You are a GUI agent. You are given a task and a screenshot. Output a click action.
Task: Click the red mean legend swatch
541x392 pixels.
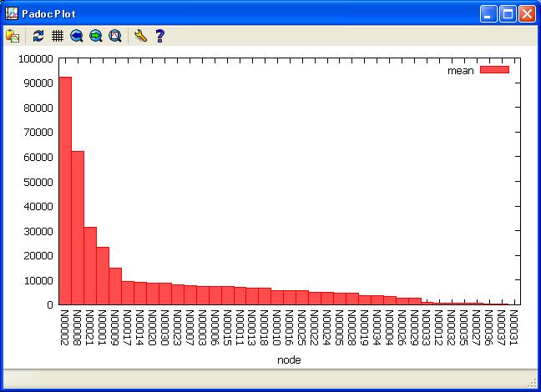[493, 71]
